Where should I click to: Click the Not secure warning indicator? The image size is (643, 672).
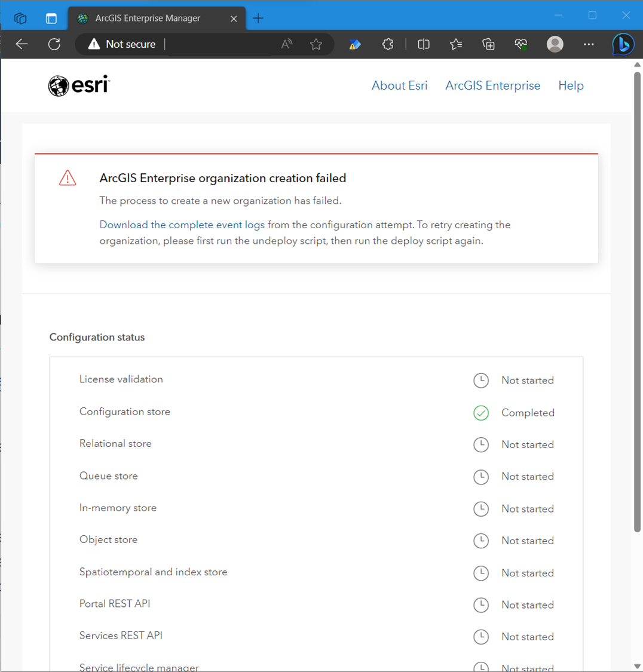[122, 44]
